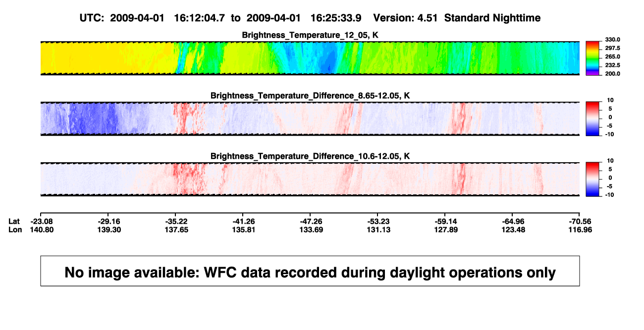Click the top value 10 on 8.65-12.05 color bar

(x=610, y=100)
